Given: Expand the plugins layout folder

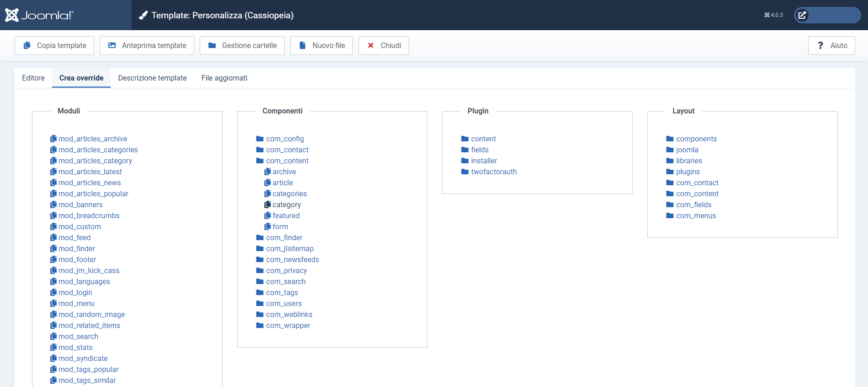Looking at the screenshot, I should 683,172.
